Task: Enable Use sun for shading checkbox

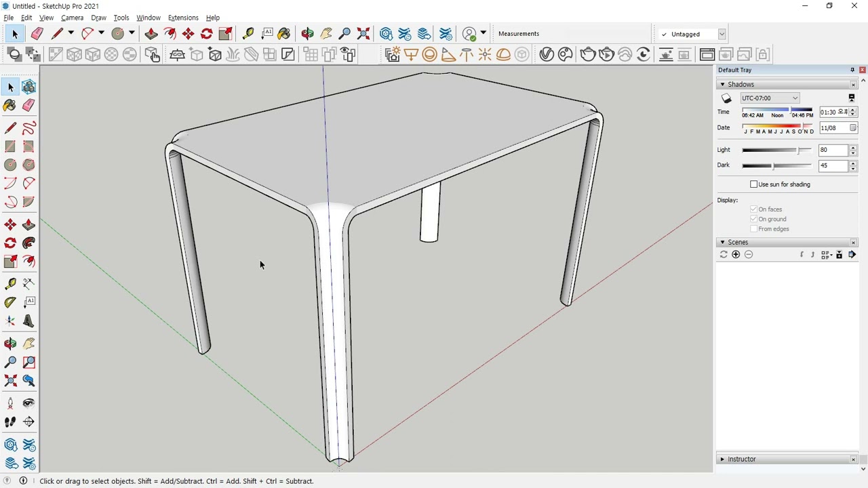Action: [753, 184]
